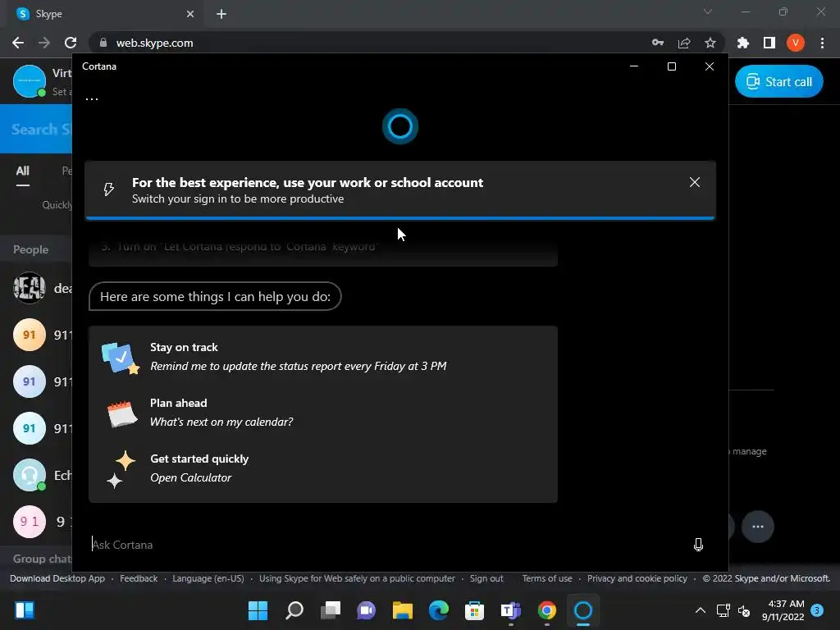Open the Chrome profile avatar V
840x630 pixels.
coord(796,43)
